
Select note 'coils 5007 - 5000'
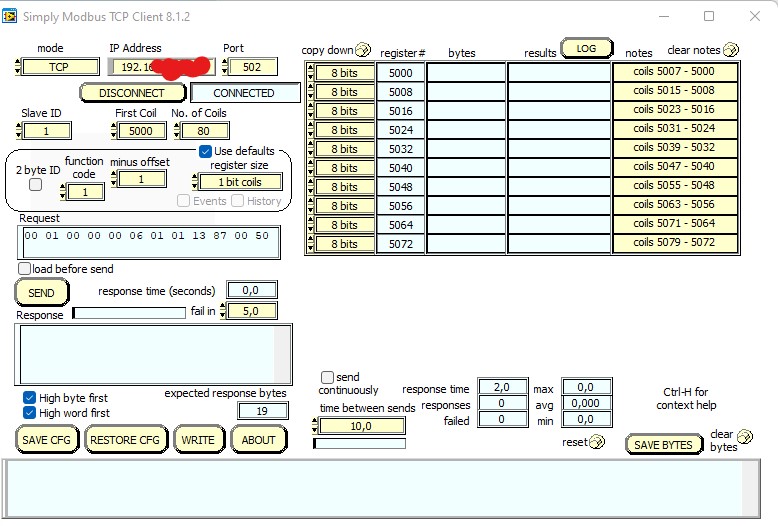click(675, 71)
